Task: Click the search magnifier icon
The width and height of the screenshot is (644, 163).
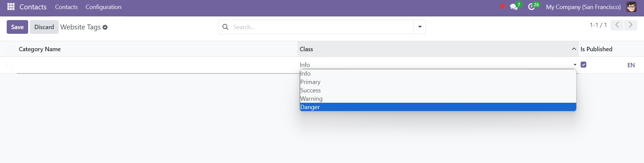Action: click(x=226, y=27)
